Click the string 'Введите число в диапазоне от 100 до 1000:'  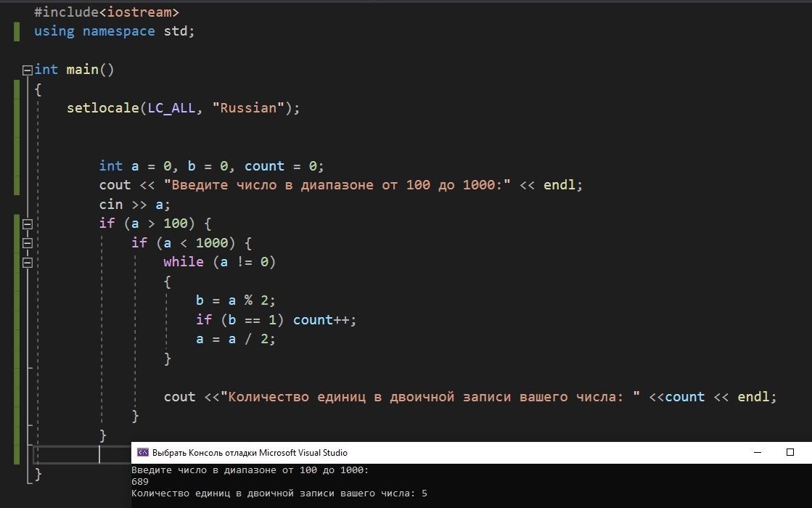(x=337, y=185)
